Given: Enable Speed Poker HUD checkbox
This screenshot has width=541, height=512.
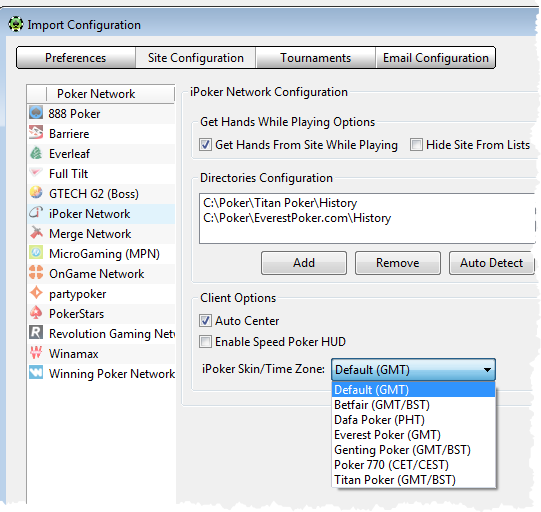Looking at the screenshot, I should pos(205,342).
